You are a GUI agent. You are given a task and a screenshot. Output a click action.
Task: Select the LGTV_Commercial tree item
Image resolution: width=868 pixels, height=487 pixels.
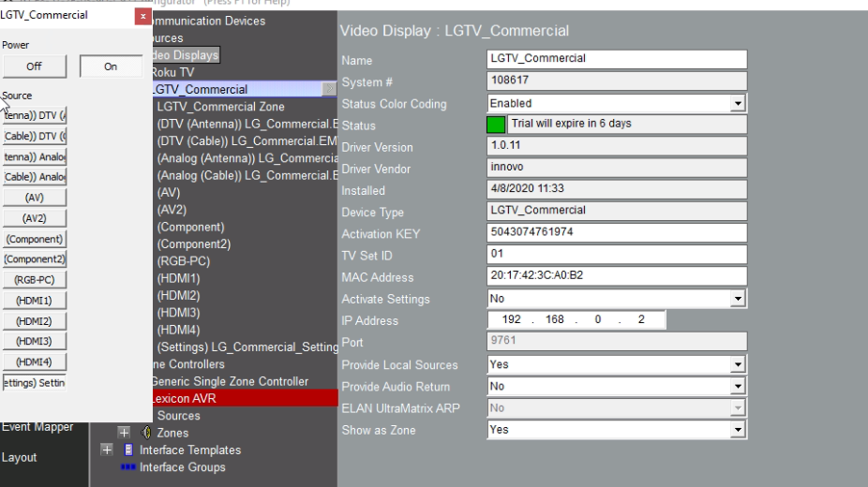(201, 90)
